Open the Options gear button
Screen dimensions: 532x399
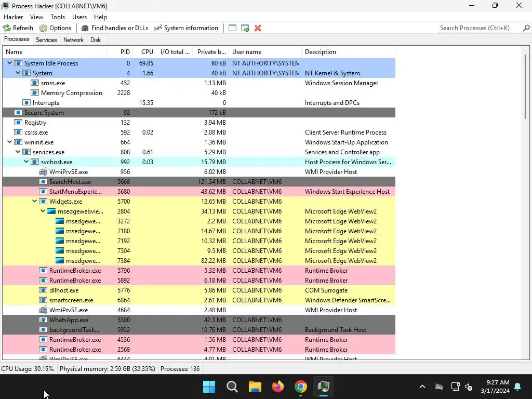point(55,28)
